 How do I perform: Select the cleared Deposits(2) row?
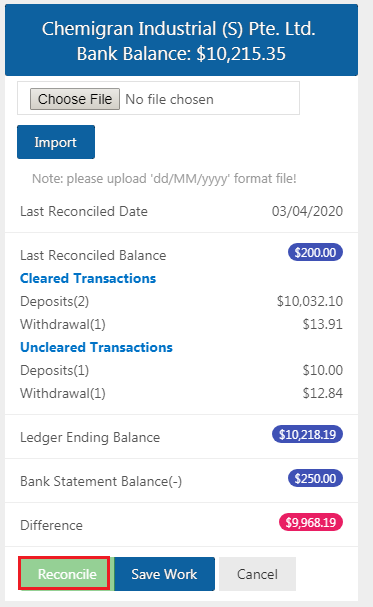coord(181,301)
